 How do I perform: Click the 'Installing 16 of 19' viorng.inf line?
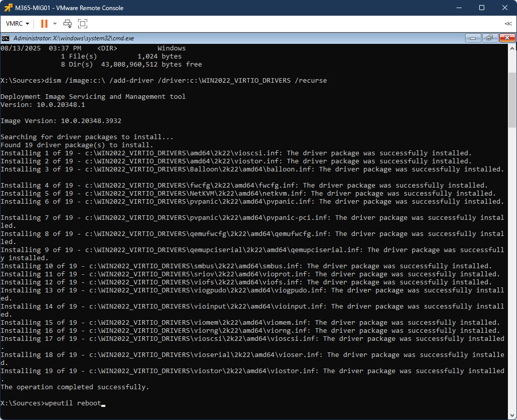point(250,331)
